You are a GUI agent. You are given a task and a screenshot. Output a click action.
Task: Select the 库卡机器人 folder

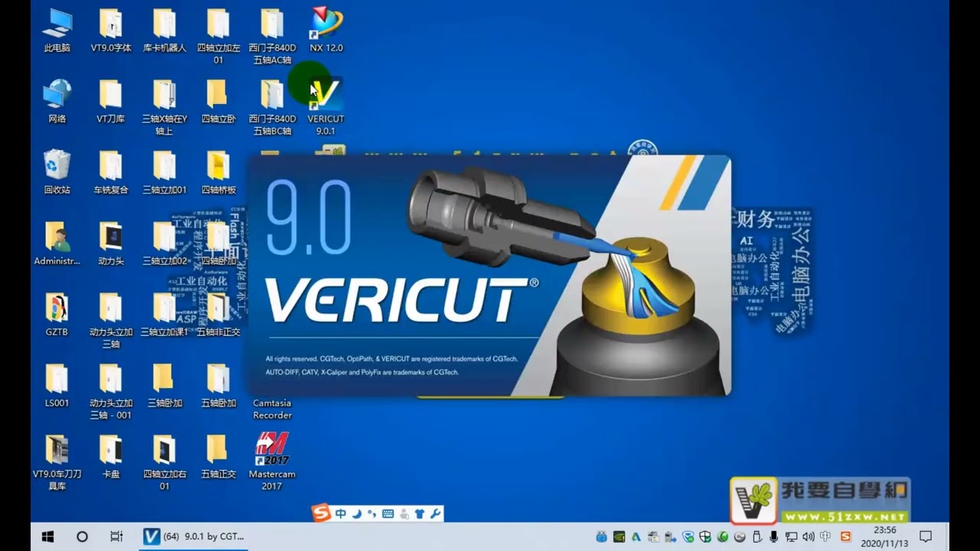click(165, 31)
